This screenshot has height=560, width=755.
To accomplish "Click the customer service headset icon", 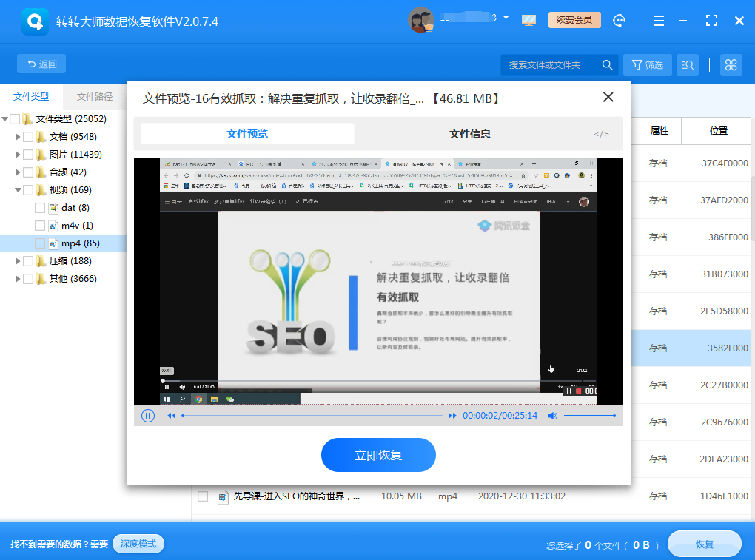I will pos(620,20).
